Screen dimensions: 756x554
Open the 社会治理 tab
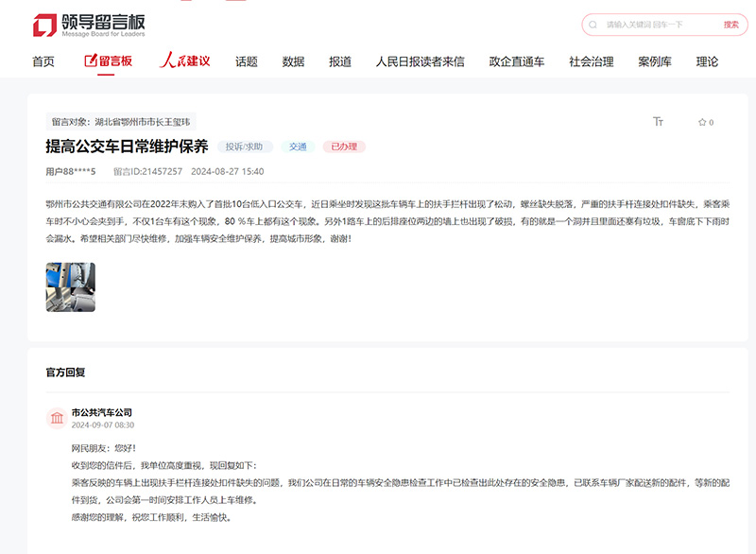590,61
